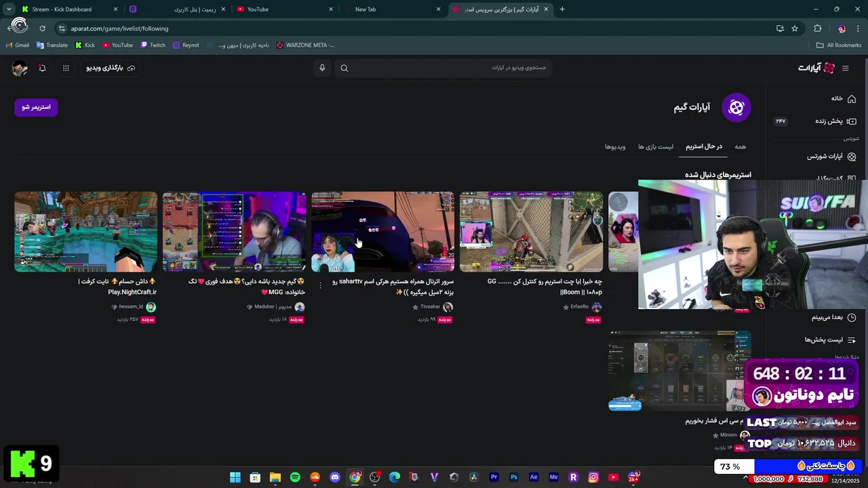The width and height of the screenshot is (868, 488).
Task: Go to خانه in sidebar
Action: point(844,99)
